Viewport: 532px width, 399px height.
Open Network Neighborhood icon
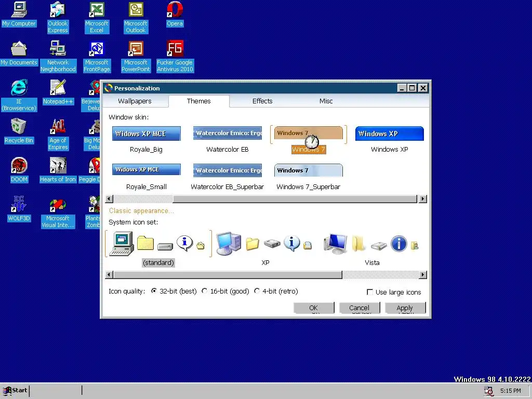click(58, 57)
